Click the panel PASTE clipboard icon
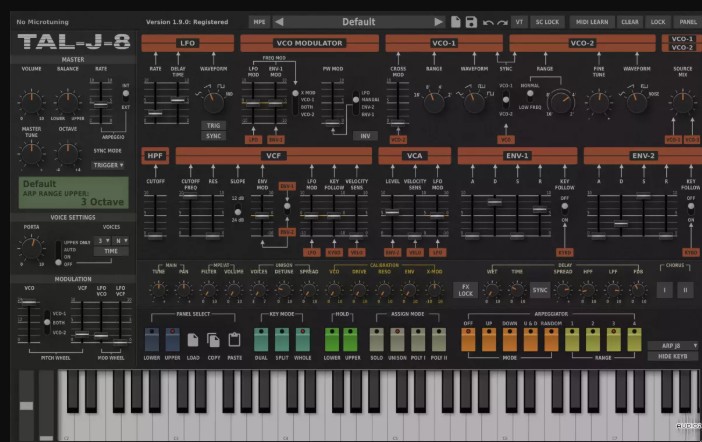 click(x=234, y=340)
